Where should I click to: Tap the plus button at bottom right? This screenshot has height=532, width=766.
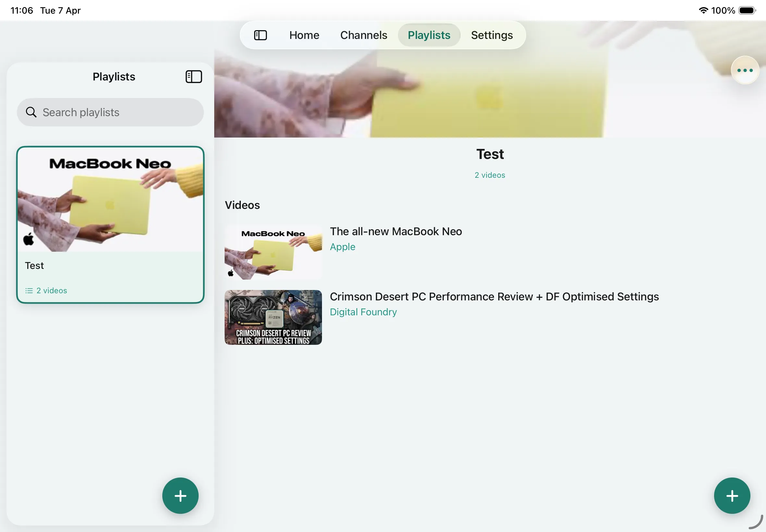click(732, 496)
